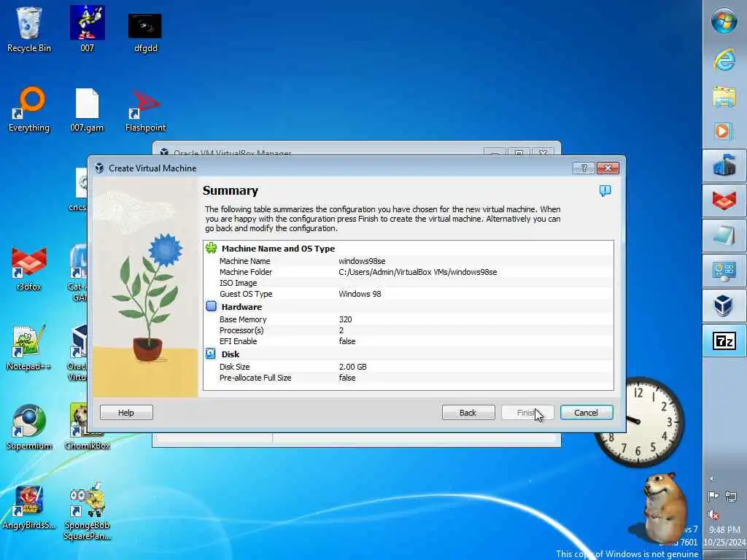Click the blue chip Hardware section icon

click(x=211, y=306)
